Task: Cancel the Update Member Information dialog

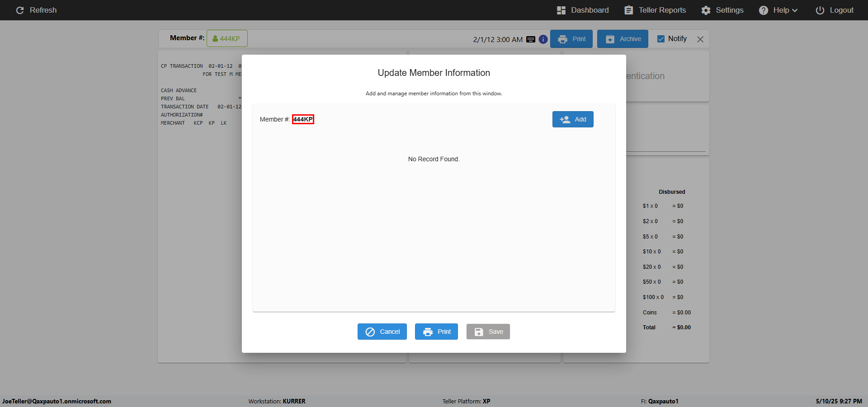Action: click(382, 332)
